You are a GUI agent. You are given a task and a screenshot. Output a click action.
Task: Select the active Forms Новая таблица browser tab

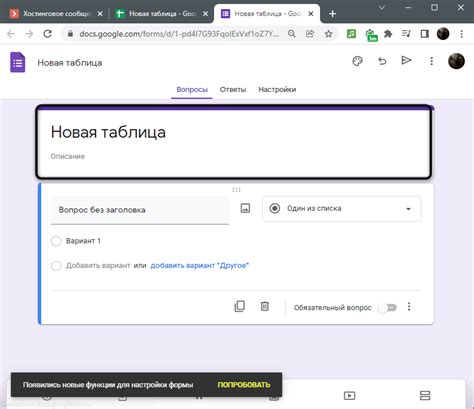pyautogui.click(x=267, y=14)
